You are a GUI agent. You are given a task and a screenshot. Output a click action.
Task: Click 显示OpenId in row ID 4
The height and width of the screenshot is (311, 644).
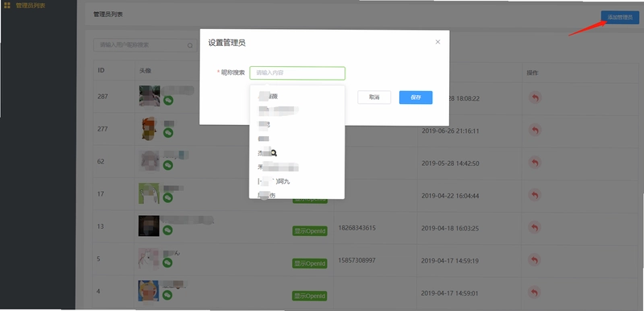coord(310,296)
